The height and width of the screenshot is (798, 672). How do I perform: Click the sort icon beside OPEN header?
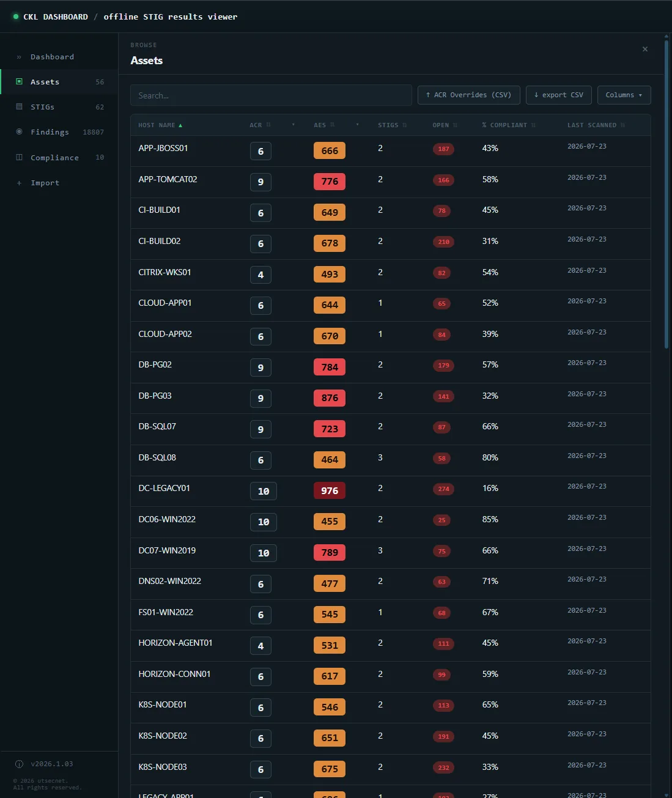(x=455, y=125)
